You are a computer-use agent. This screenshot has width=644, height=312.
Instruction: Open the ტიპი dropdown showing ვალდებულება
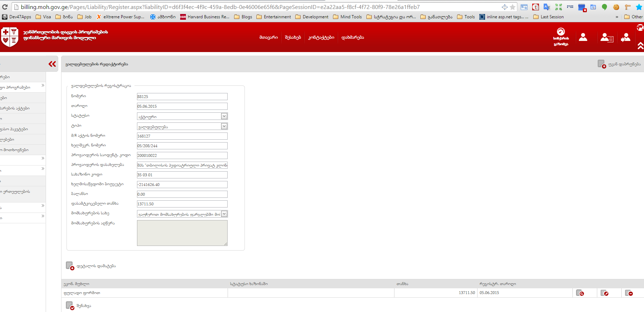tap(224, 126)
